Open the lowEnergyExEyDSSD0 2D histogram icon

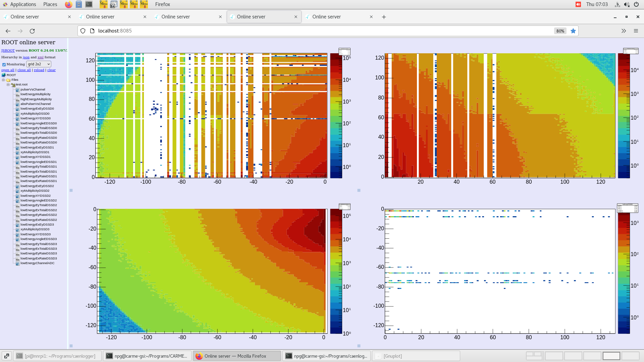(17, 109)
